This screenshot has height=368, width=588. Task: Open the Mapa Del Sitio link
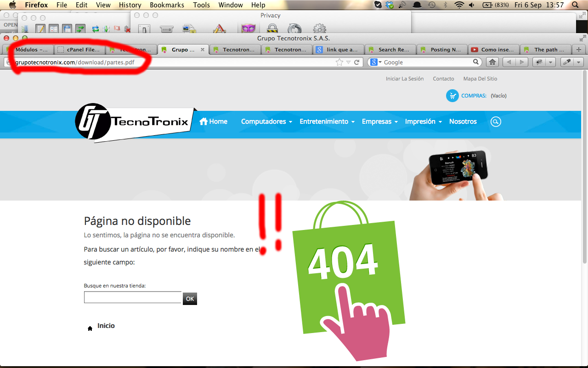(x=480, y=79)
